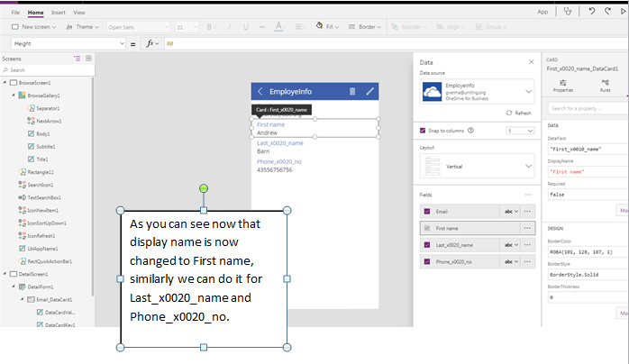629x364 pixels.
Task: Open the Border options
Action: point(365,27)
